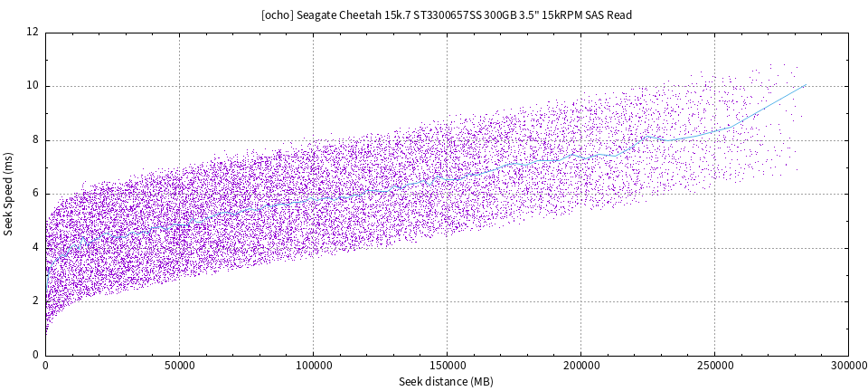The height and width of the screenshot is (391, 868).
Task: Click the 8 y-axis tick label
Action: tap(35, 140)
